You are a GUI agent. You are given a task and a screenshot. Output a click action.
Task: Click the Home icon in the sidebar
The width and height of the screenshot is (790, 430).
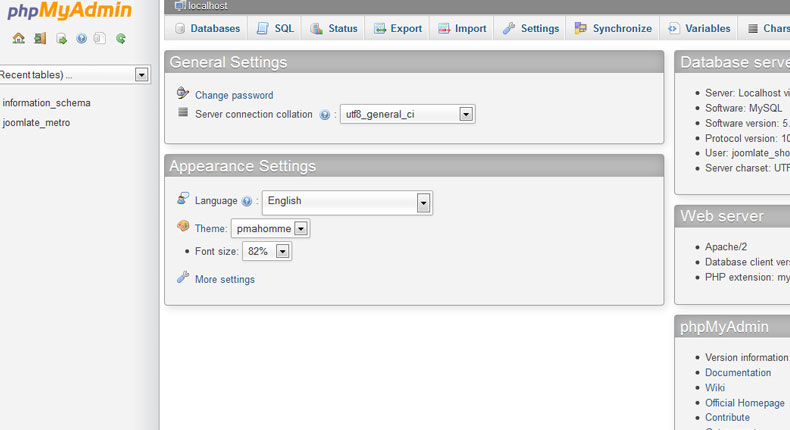tap(19, 39)
